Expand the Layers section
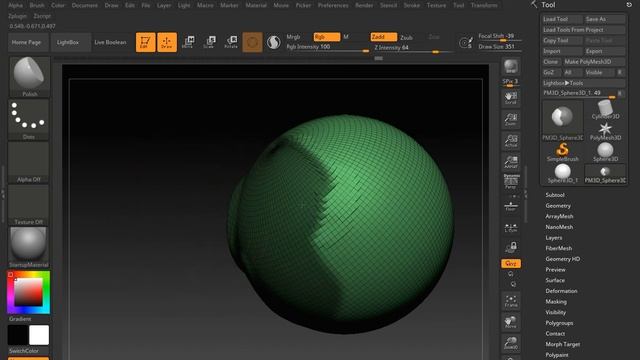Screen dimensions: 640x360 tap(553, 238)
